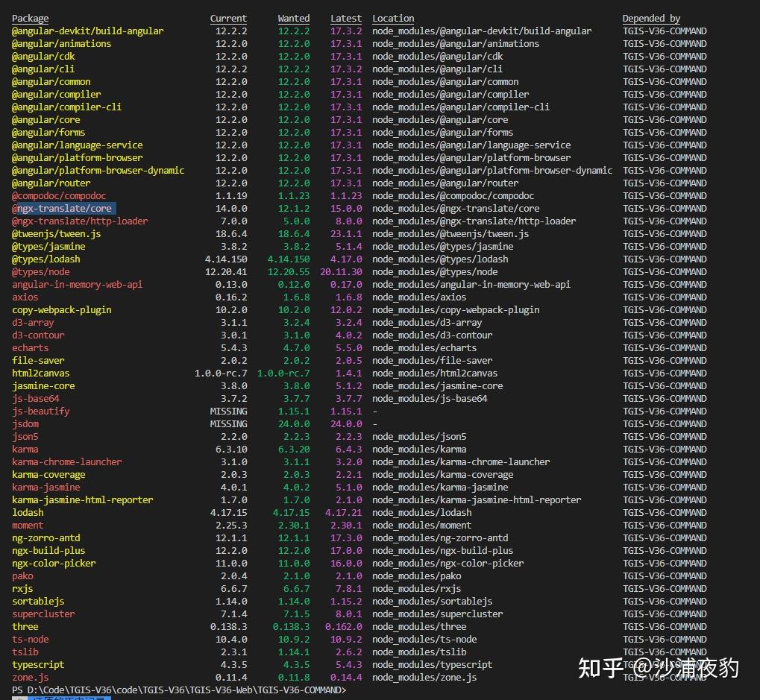Select the Current column header

pos(228,18)
